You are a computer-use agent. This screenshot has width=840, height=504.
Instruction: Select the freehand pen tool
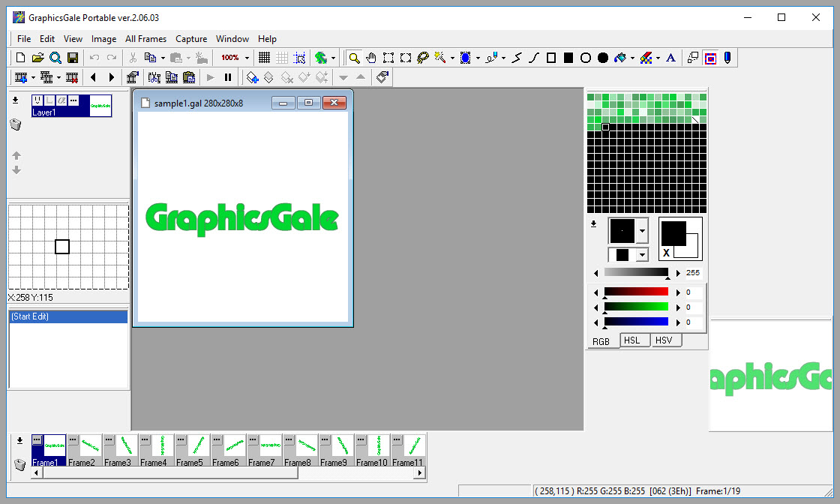(x=491, y=58)
